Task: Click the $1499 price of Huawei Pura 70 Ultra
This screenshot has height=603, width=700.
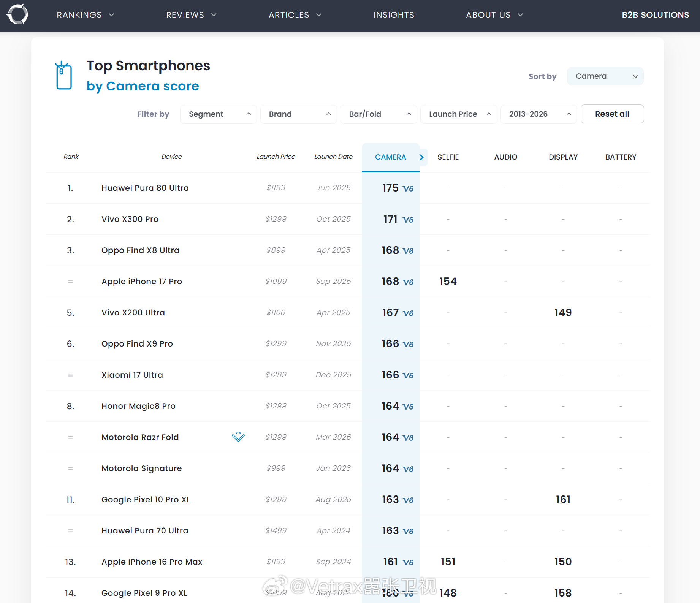Action: [276, 530]
